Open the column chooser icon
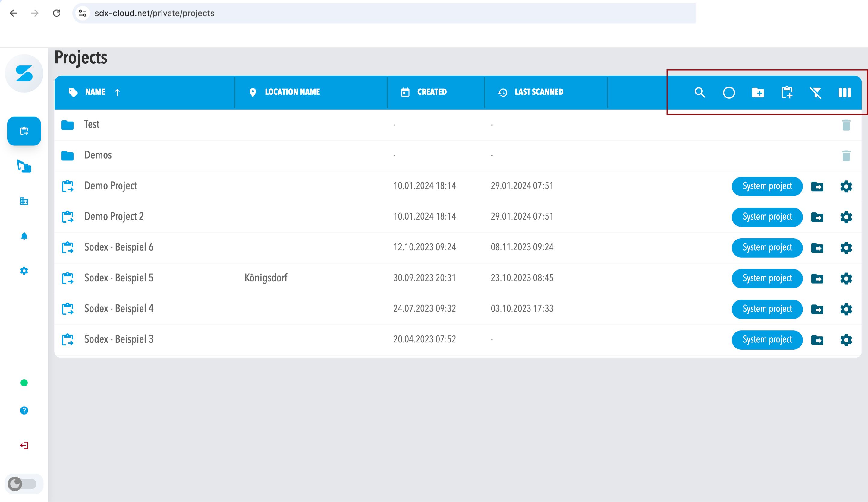Image resolution: width=868 pixels, height=502 pixels. (844, 92)
